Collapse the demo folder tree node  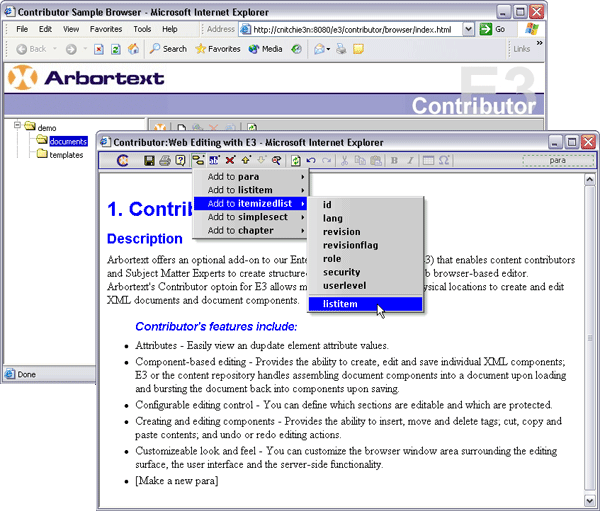click(x=17, y=125)
